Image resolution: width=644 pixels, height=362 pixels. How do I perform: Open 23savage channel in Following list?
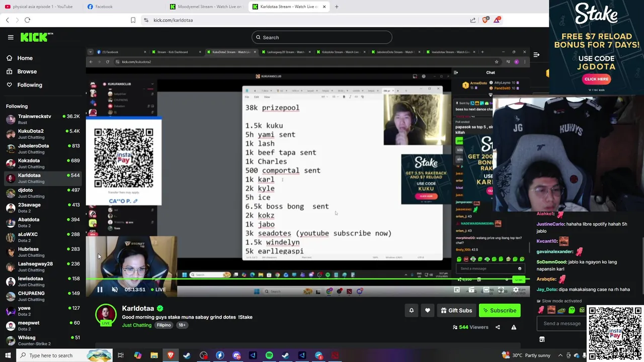pyautogui.click(x=42, y=208)
